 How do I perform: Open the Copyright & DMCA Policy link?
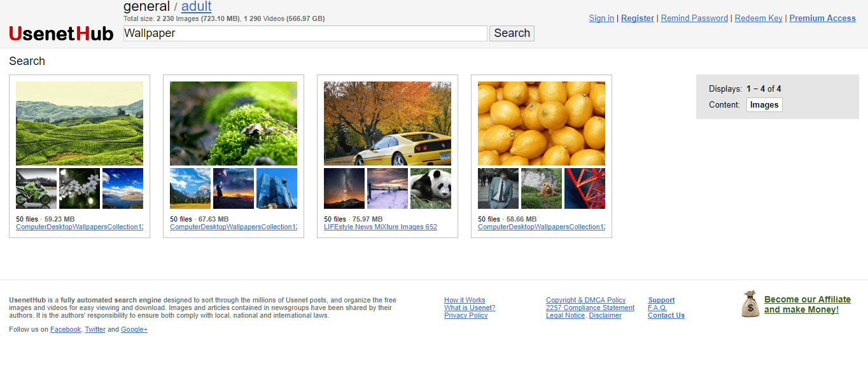(585, 300)
